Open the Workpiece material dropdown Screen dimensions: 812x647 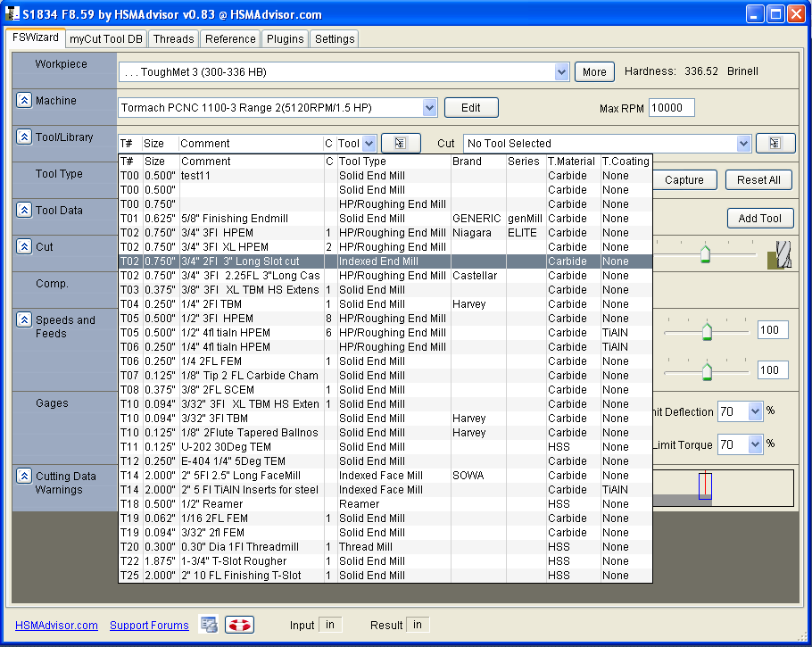click(561, 72)
